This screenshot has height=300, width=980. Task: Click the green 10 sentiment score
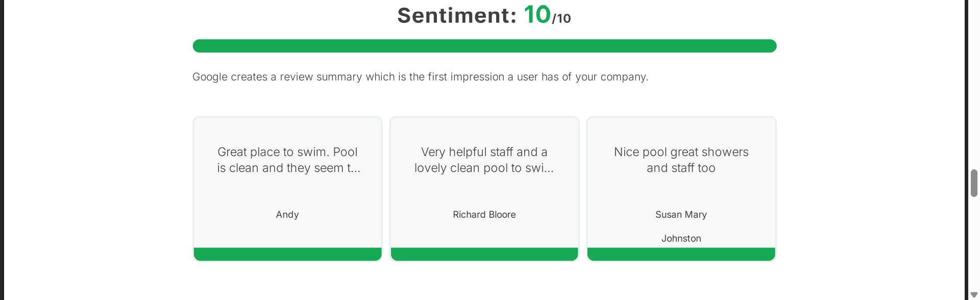point(537,15)
